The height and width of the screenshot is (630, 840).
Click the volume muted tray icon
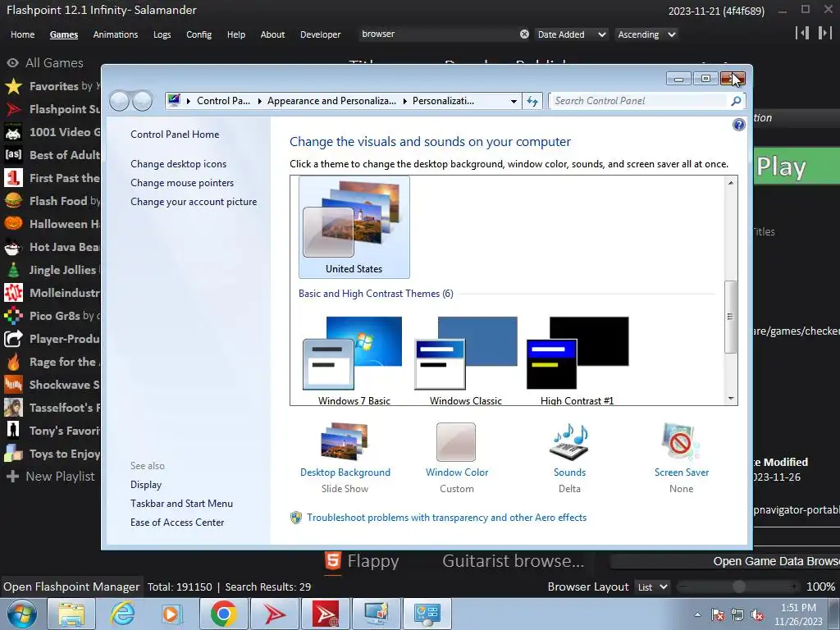pyautogui.click(x=757, y=615)
